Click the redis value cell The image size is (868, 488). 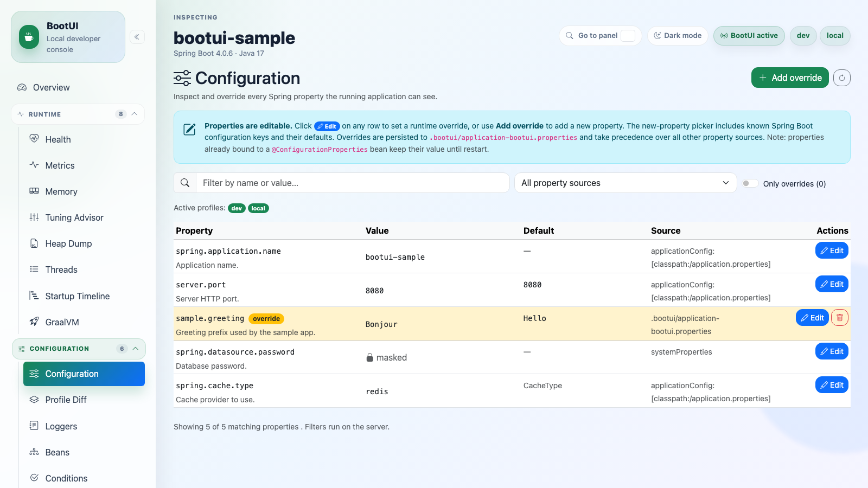377,391
